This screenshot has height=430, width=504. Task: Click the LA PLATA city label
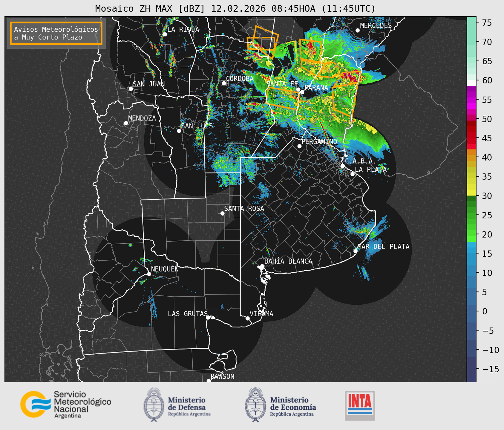[371, 169]
